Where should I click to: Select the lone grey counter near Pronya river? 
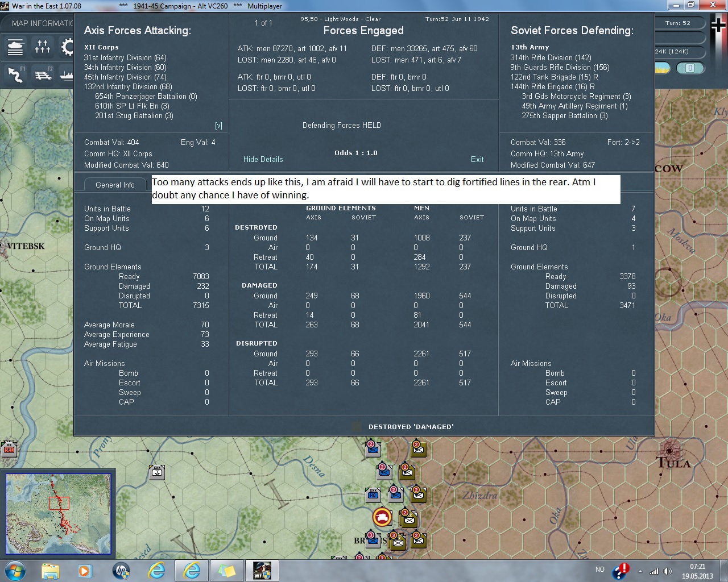coord(157,472)
